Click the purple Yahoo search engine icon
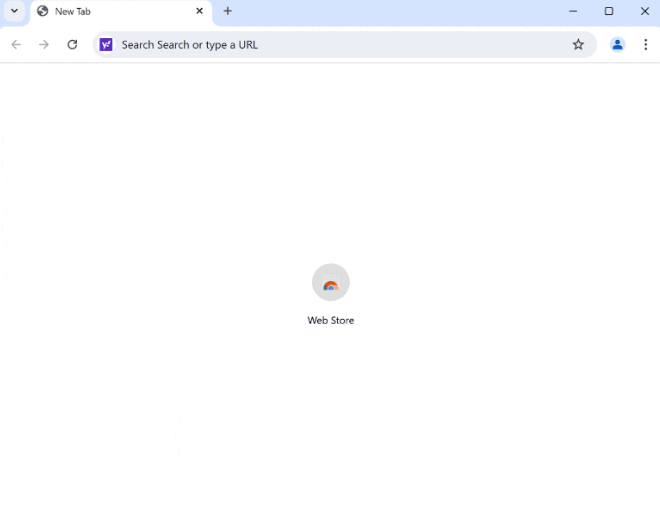 pyautogui.click(x=106, y=45)
